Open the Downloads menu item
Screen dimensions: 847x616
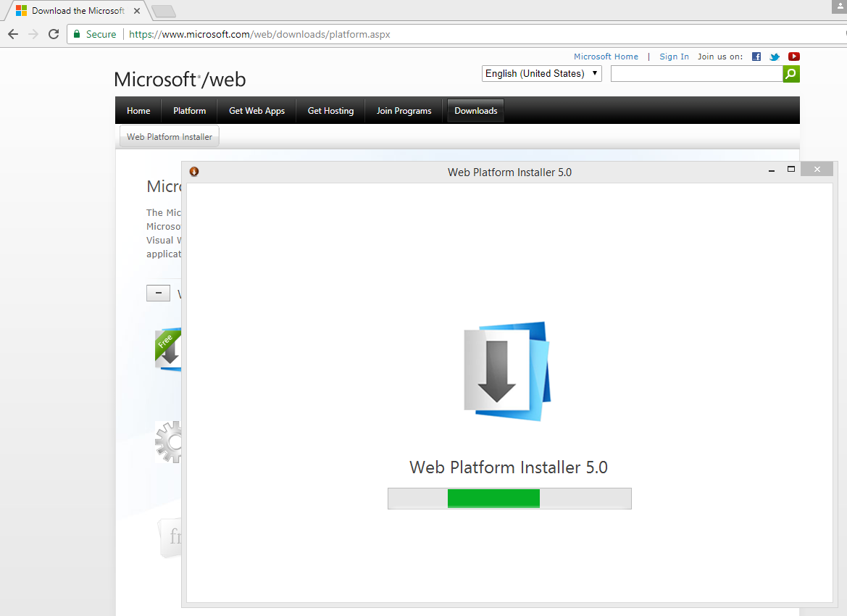click(476, 111)
